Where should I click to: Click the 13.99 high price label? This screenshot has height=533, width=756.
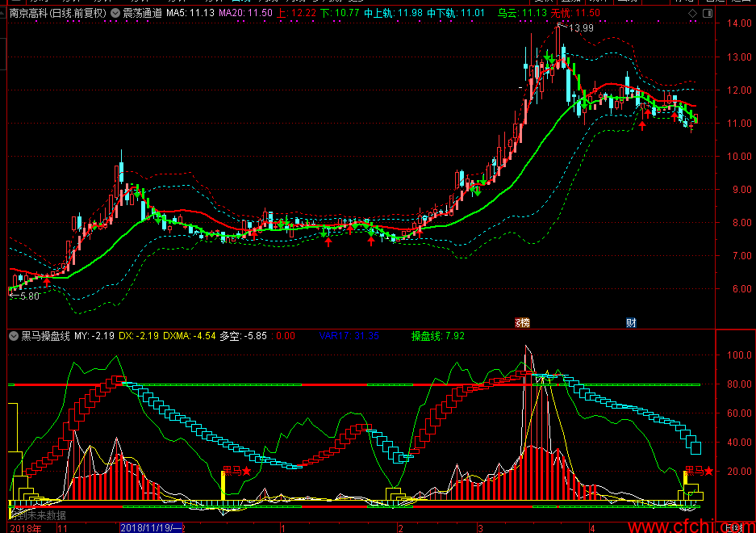click(x=581, y=28)
